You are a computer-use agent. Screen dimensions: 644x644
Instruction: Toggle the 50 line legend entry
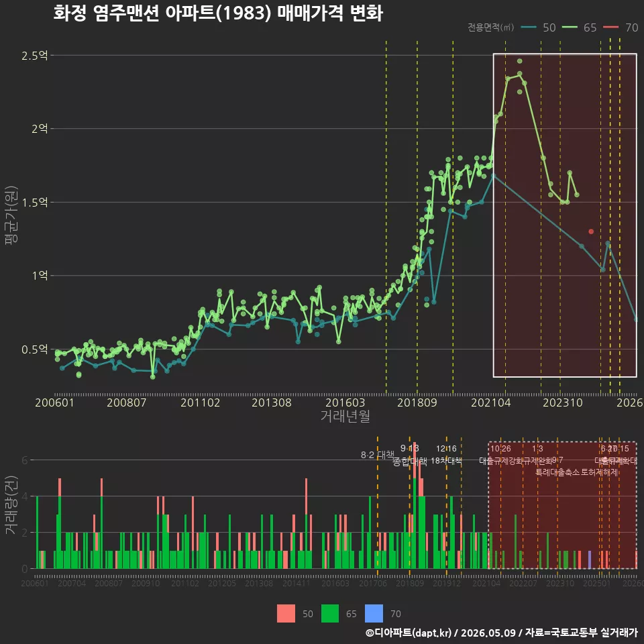tap(539, 28)
